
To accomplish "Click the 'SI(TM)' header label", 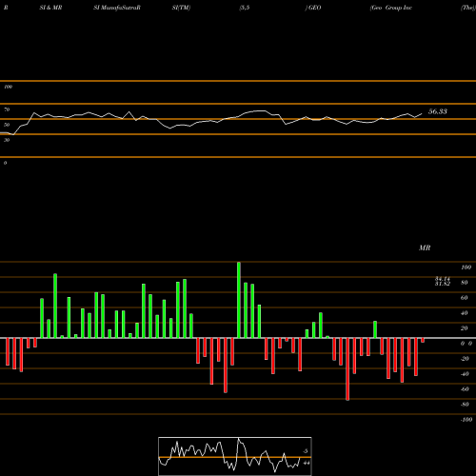I will [181, 8].
